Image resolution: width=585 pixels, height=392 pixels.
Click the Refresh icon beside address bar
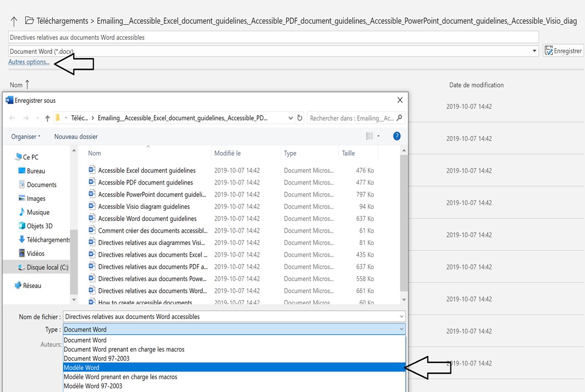point(300,118)
